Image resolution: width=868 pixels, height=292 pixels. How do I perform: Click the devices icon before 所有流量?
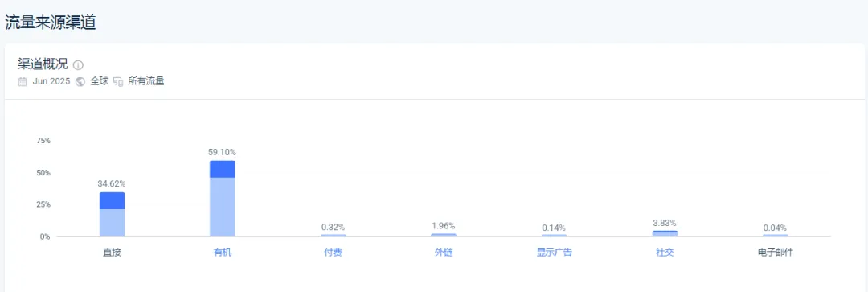(118, 82)
